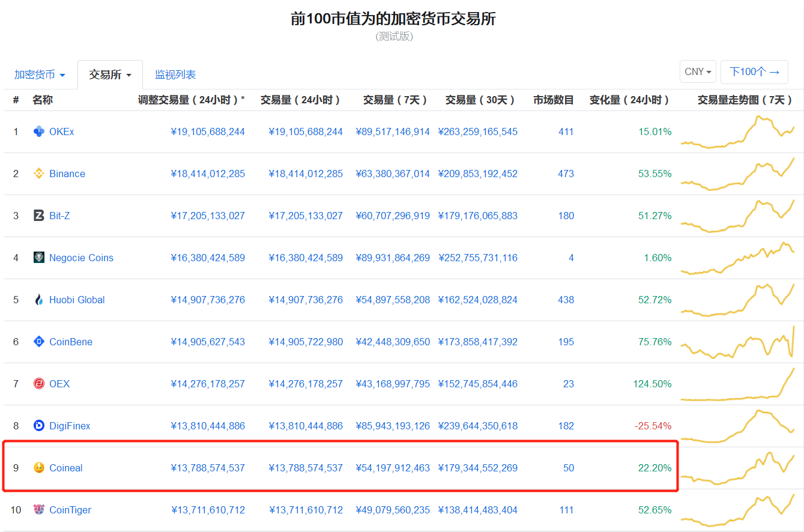Open the 交易所 dropdown tab
This screenshot has width=804, height=532.
110,75
